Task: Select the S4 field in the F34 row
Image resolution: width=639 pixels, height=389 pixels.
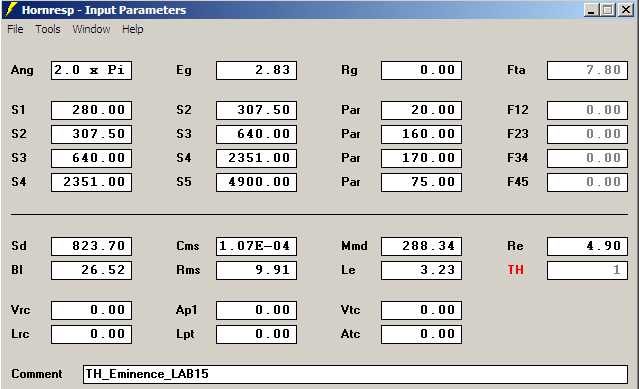Action: [x=256, y=158]
